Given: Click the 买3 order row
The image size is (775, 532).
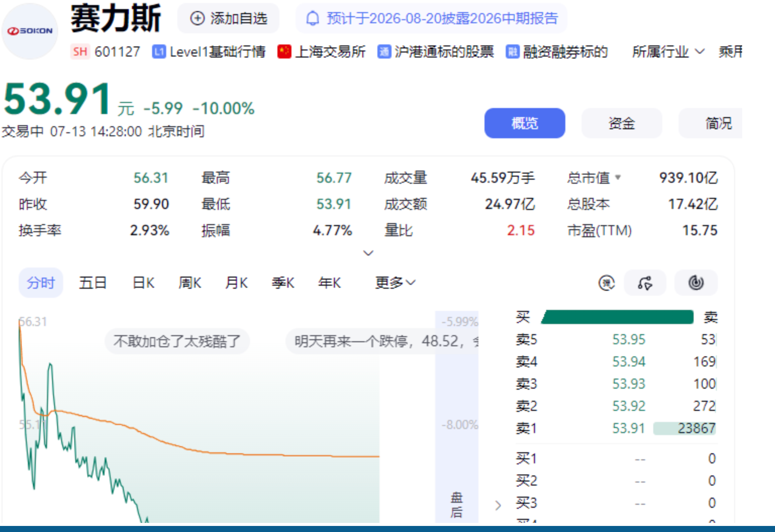Looking at the screenshot, I should pos(615,503).
